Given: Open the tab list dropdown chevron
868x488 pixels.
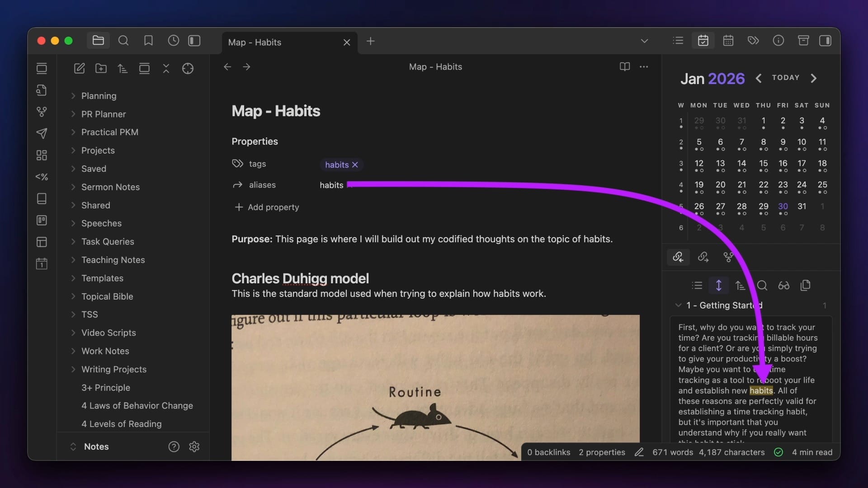Looking at the screenshot, I should tap(644, 41).
